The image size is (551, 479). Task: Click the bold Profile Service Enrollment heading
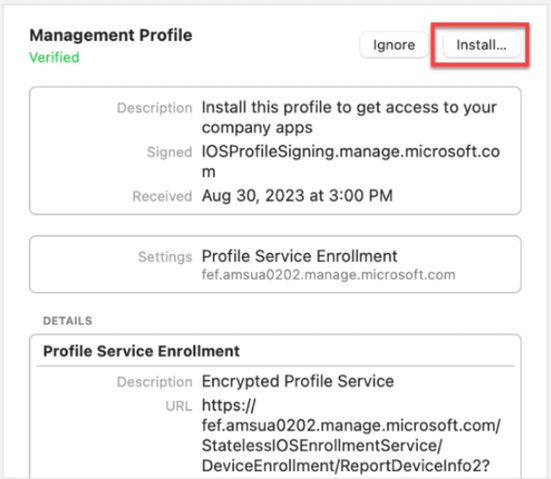pos(141,351)
